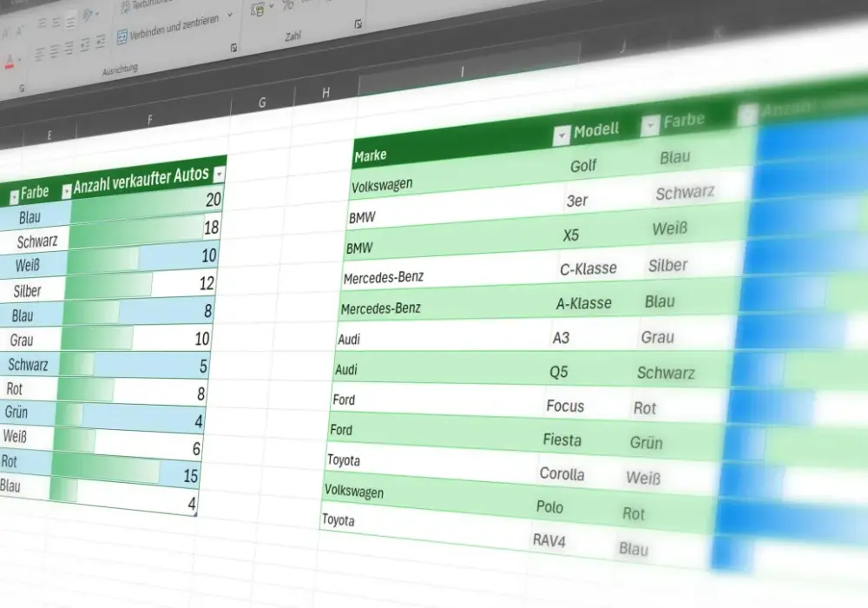Open the Zahl group dialog launcher
This screenshot has height=608, width=868.
[358, 24]
